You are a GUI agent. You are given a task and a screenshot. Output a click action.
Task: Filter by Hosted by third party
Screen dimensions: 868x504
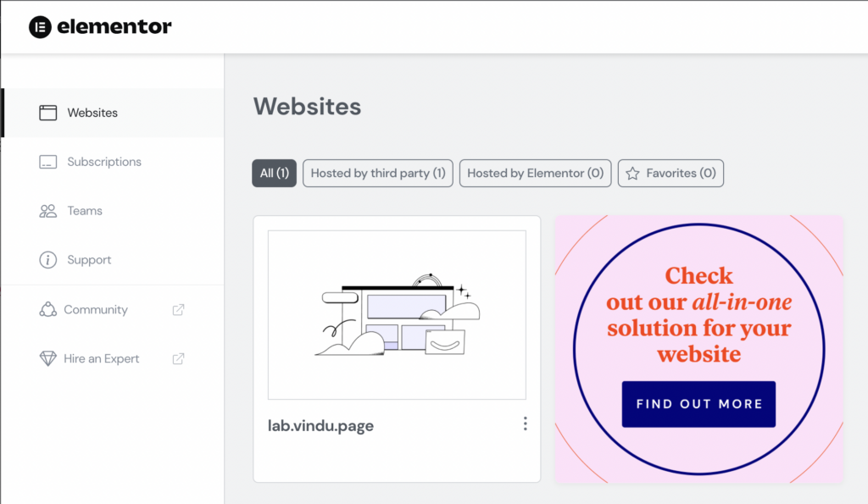click(x=378, y=173)
